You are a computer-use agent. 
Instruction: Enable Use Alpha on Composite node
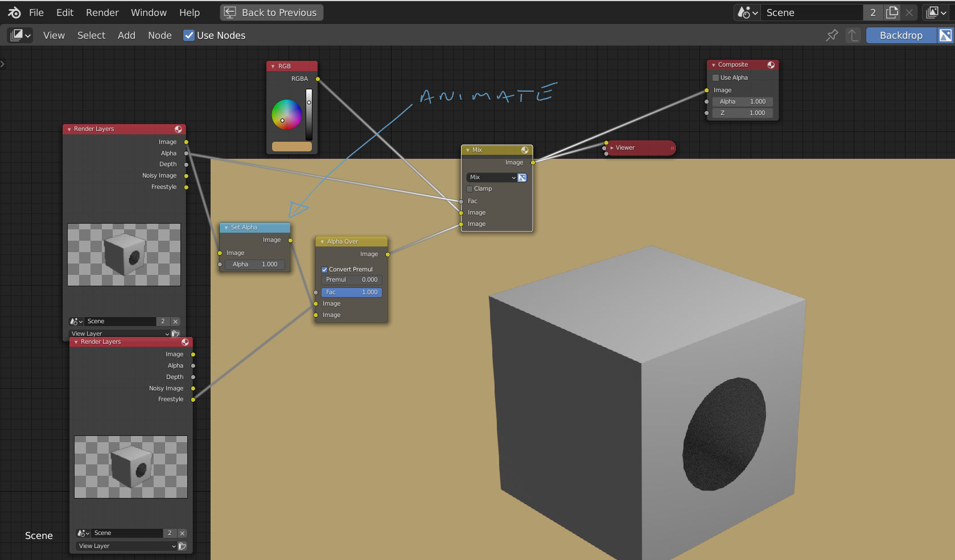click(x=716, y=78)
